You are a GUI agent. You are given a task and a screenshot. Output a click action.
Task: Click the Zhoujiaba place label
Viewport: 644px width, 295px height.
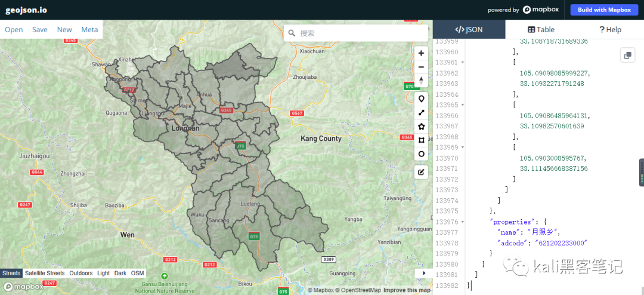click(305, 77)
